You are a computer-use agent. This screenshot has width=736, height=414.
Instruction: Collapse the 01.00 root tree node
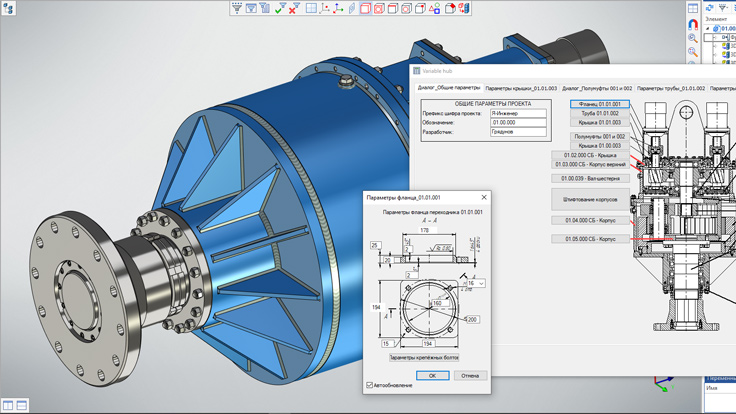click(x=708, y=29)
